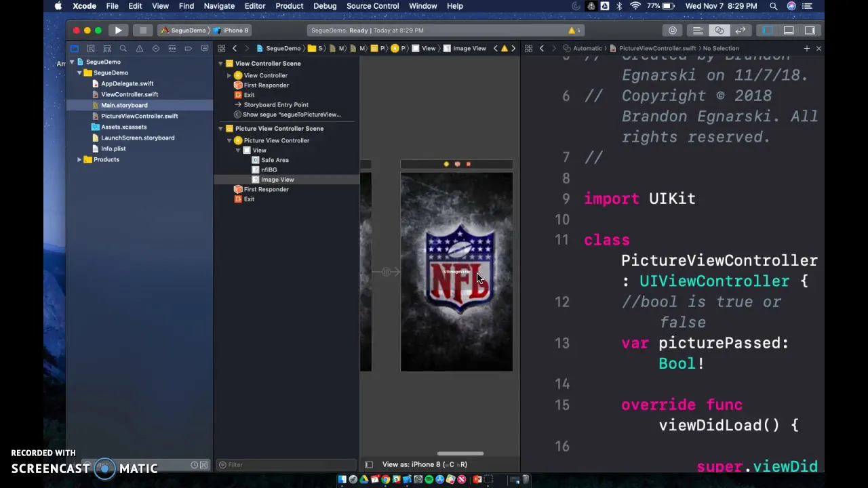Open the Source Control navigator
This screenshot has width=868, height=488.
[x=91, y=49]
